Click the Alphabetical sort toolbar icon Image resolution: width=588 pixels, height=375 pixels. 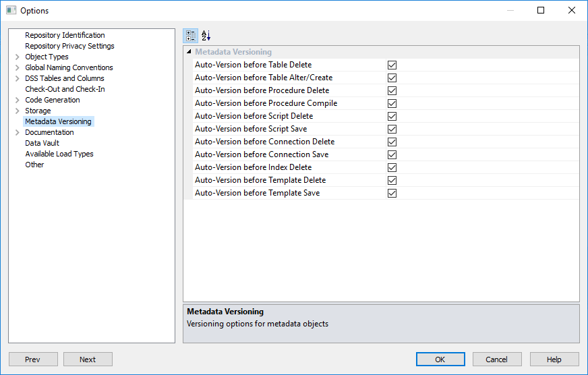[206, 36]
